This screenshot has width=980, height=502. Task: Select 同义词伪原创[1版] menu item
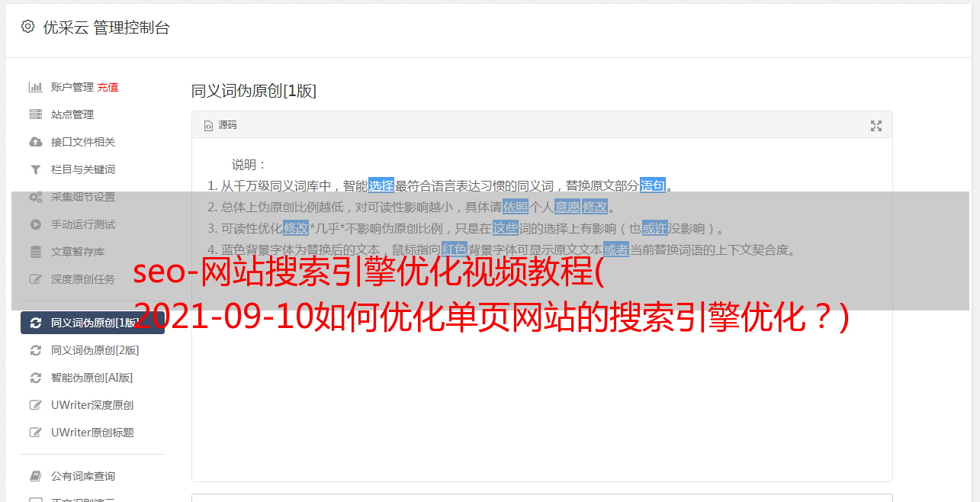tap(92, 323)
